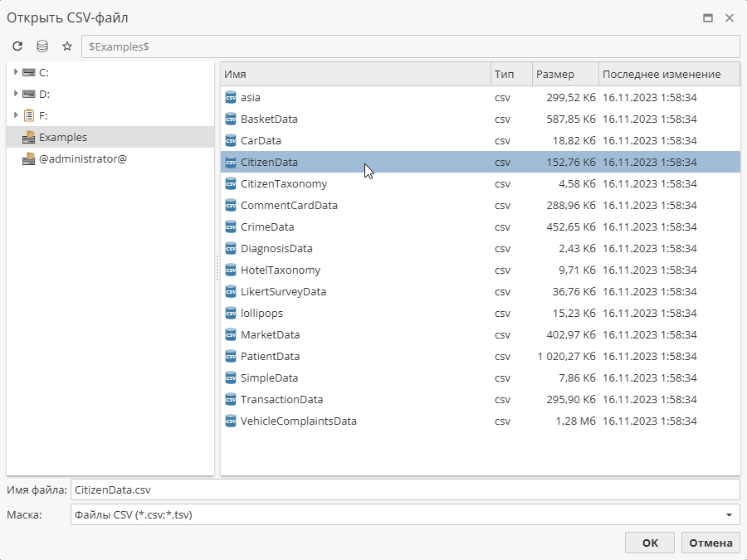
Task: Click the Файлы CSV mask combo text
Action: 134,514
